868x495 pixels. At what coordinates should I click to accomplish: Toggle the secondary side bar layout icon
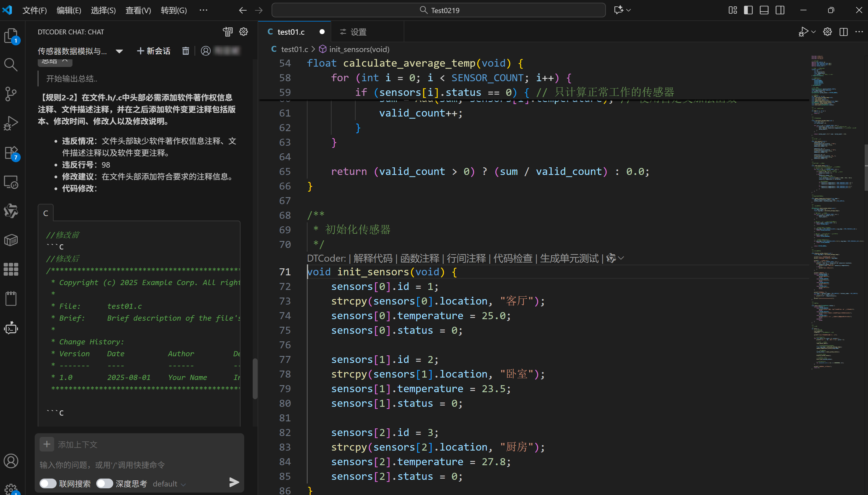(x=780, y=10)
